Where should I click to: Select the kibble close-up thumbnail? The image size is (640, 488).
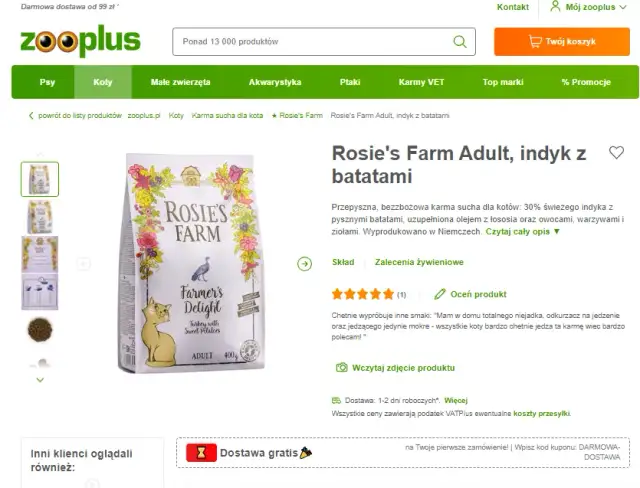tap(40, 330)
